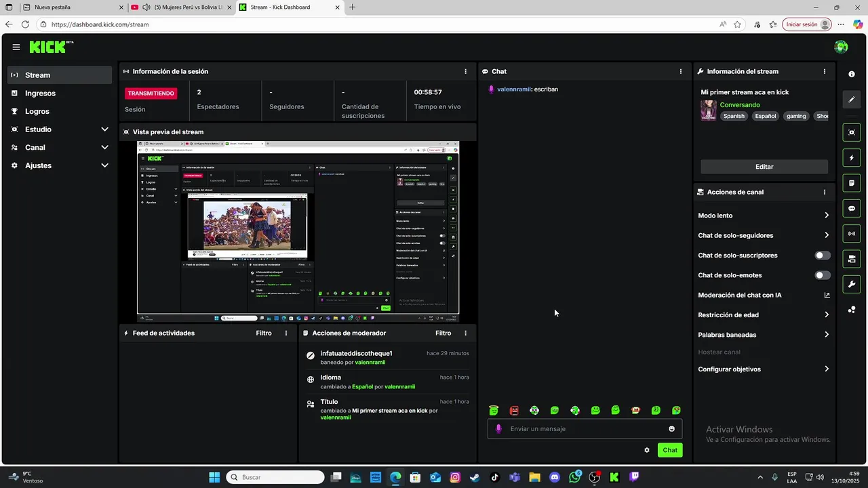Open the emoji picker in the message box
Image resolution: width=868 pixels, height=488 pixels.
(x=672, y=429)
